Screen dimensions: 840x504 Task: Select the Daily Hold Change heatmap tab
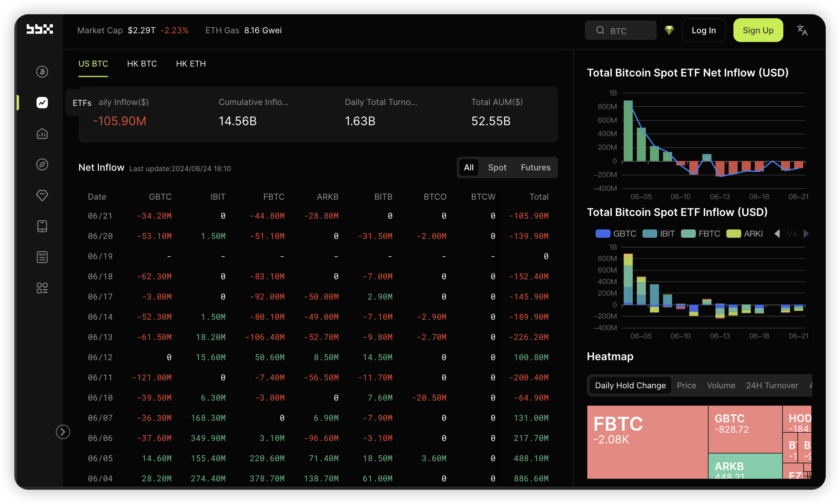[x=630, y=386]
